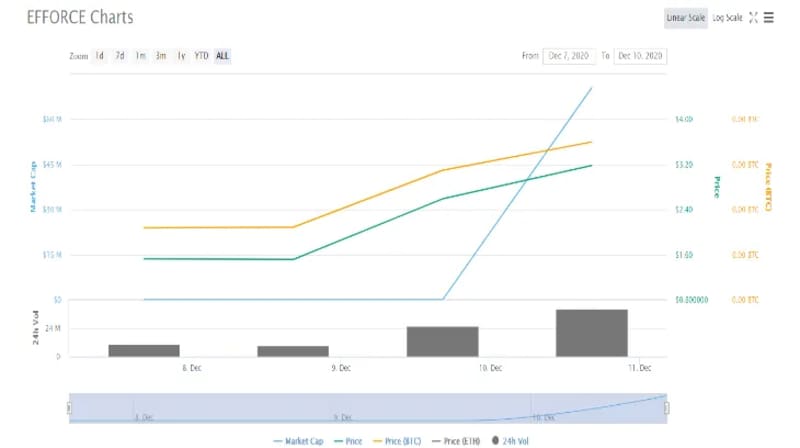This screenshot has height=448, width=800.
Task: Click right handle of range navigator
Action: point(667,408)
